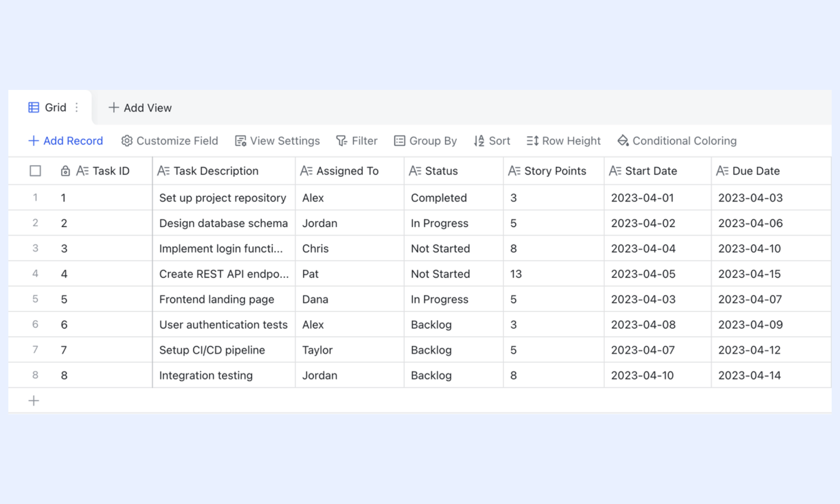Click the 'Pat' assignee cell
This screenshot has width=840, height=504.
coord(349,274)
